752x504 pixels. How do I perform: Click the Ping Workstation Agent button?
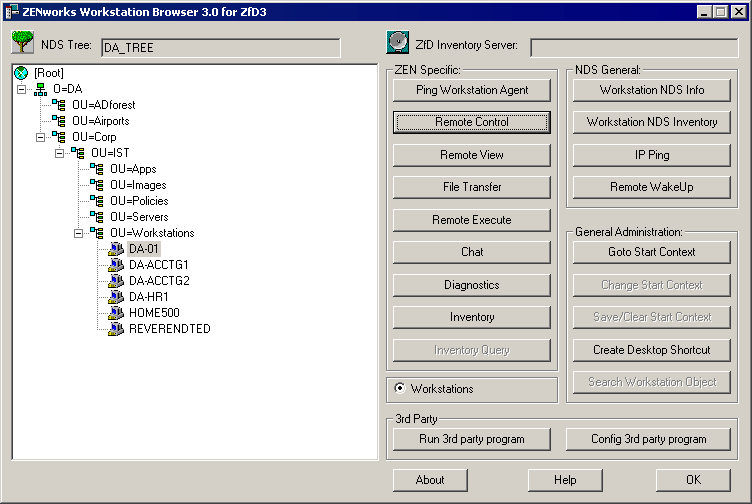coord(472,90)
